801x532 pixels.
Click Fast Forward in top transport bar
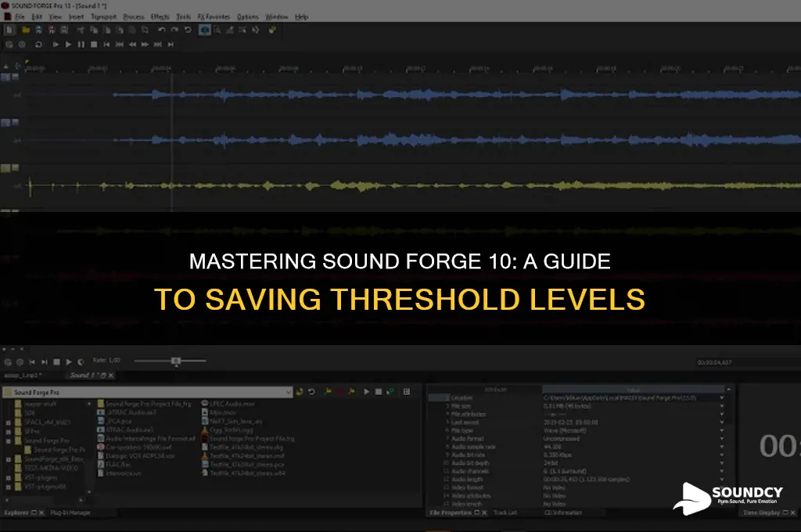(x=145, y=45)
